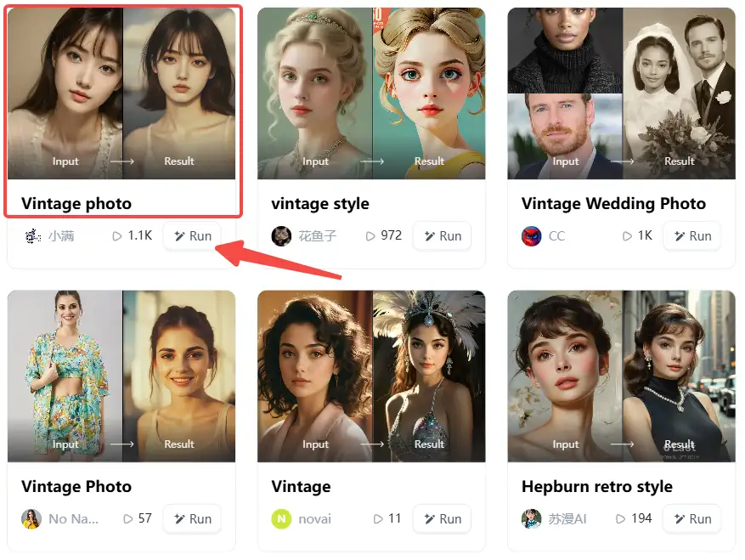Click the 苏漫AI author avatar icon

[x=531, y=519]
